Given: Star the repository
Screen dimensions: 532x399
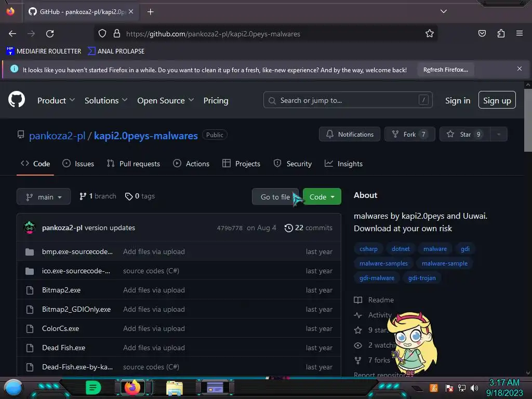Looking at the screenshot, I should coord(465,135).
